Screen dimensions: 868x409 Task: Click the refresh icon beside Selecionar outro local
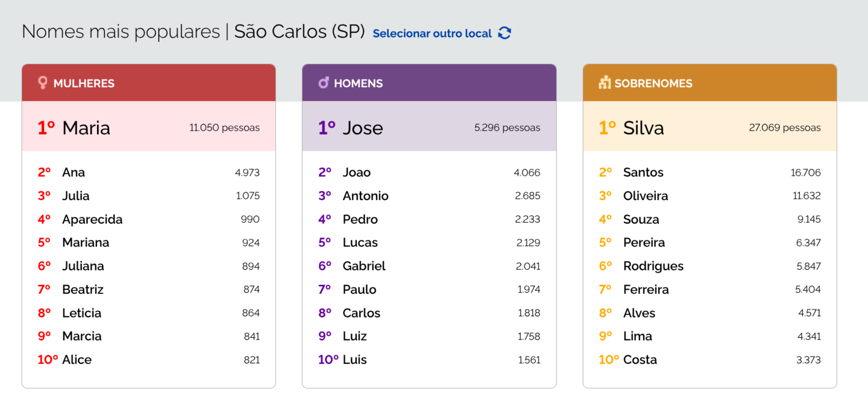pyautogui.click(x=505, y=33)
